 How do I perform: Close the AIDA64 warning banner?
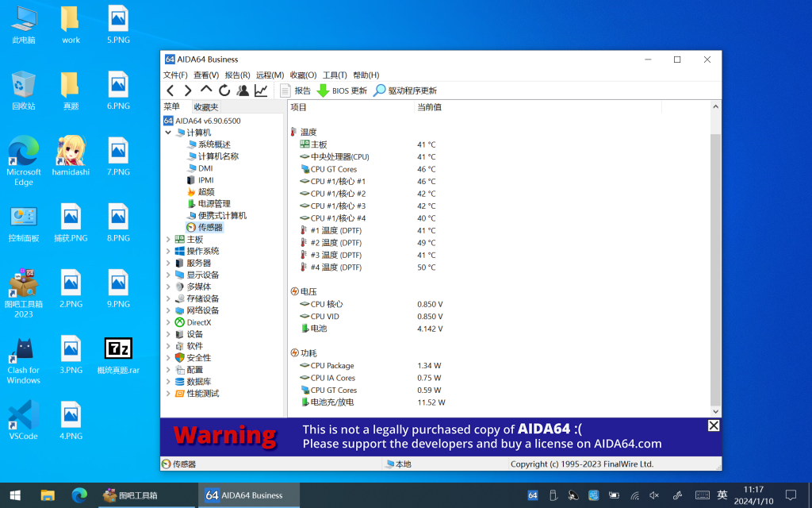[x=714, y=425]
